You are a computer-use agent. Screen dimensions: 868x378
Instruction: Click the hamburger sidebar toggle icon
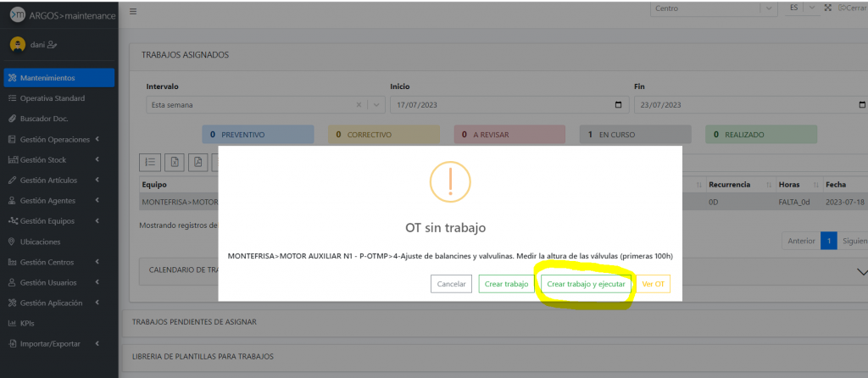(x=133, y=11)
